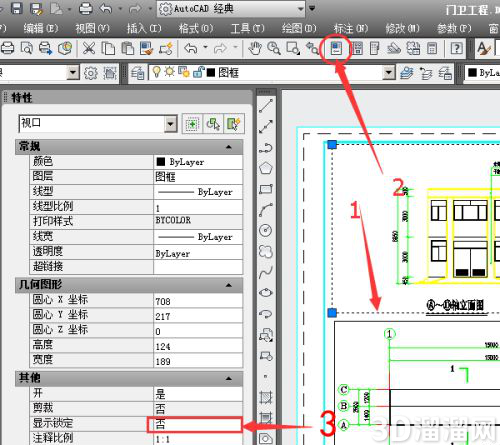The image size is (500, 445).
Task: Click the black layer color swatch beside 图框
Action: point(211,72)
